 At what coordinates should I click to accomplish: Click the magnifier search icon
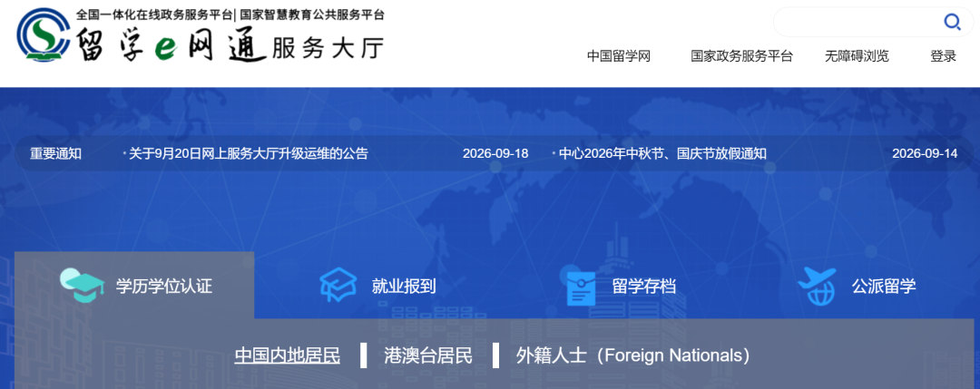tap(952, 23)
